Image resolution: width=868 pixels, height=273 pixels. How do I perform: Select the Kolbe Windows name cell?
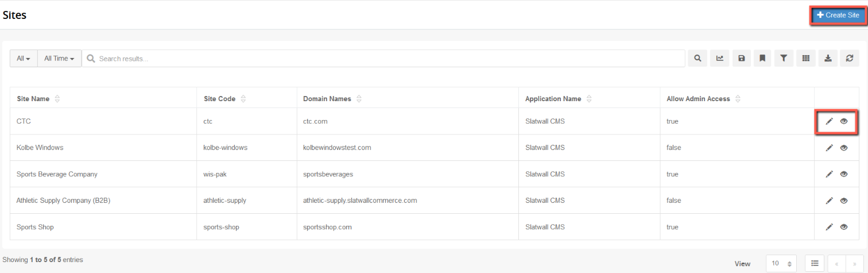[x=103, y=148]
